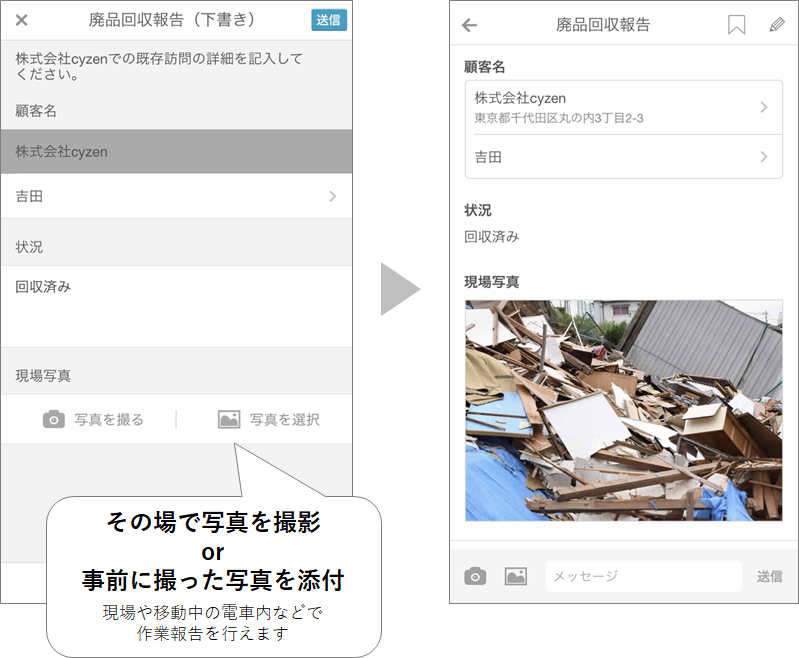Viewport: 799px width, 658px height.
Task: Tap the blue 送信 button in draft header
Action: tap(329, 20)
